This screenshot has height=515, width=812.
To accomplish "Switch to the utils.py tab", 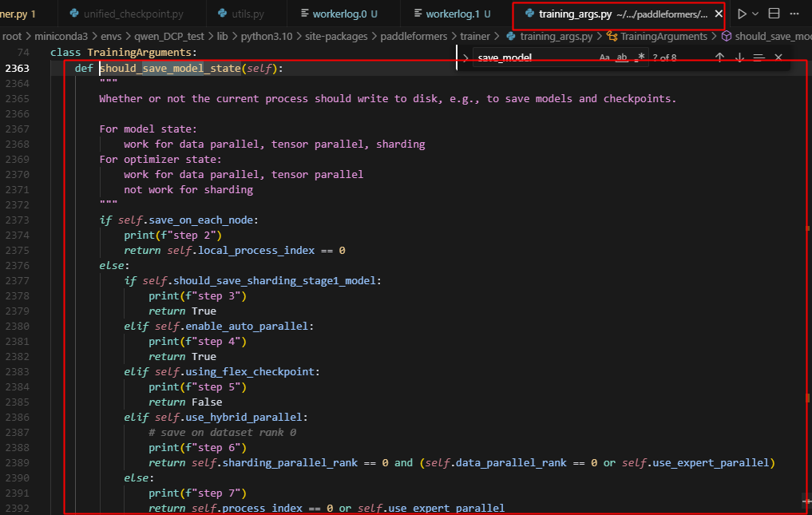I will (246, 14).
